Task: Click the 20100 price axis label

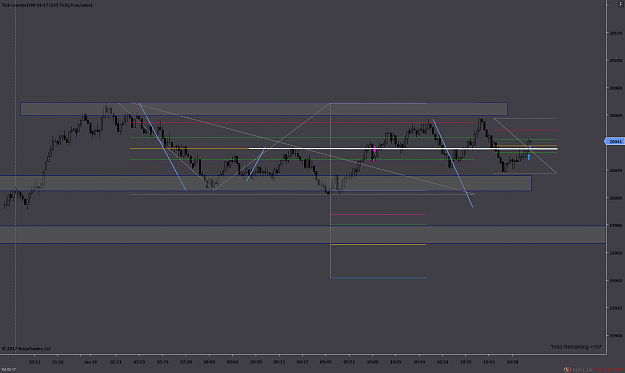Action: (615, 61)
